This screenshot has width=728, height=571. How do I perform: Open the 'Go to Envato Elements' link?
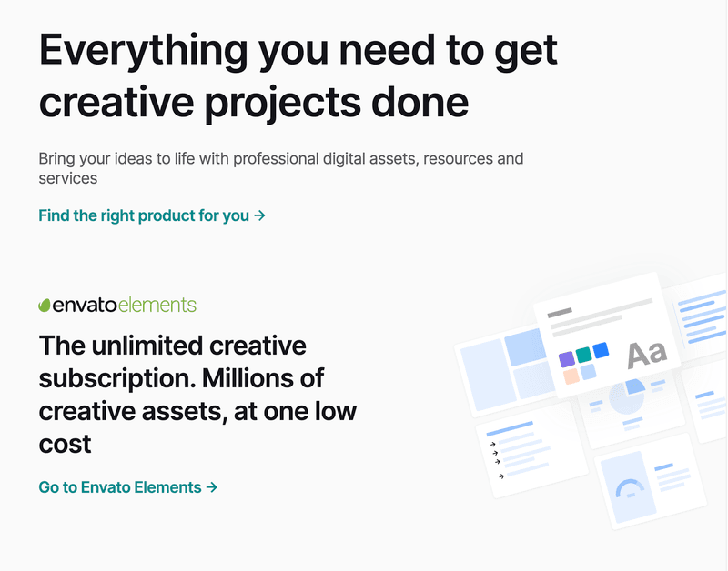point(128,487)
